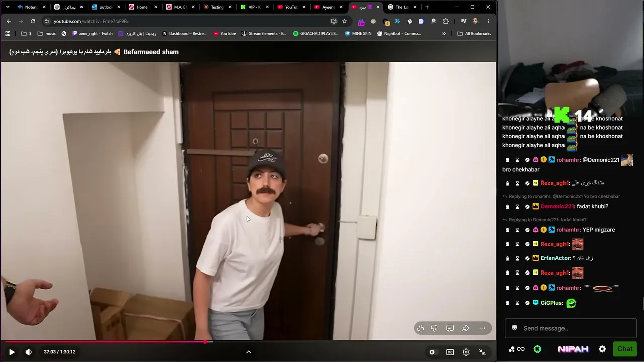Timeout ErfanActor via hourglass icon
The image size is (644, 362).
point(517,258)
